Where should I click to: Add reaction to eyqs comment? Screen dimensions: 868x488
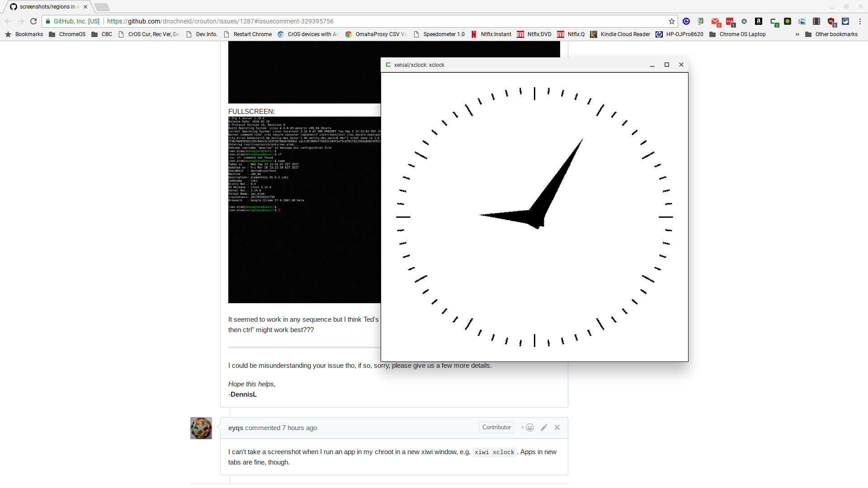[527, 427]
